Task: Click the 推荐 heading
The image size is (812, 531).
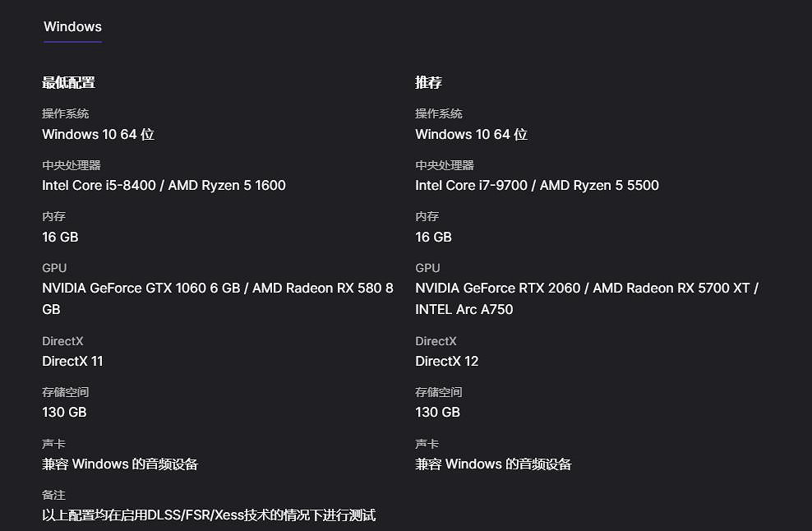Action: pyautogui.click(x=428, y=82)
